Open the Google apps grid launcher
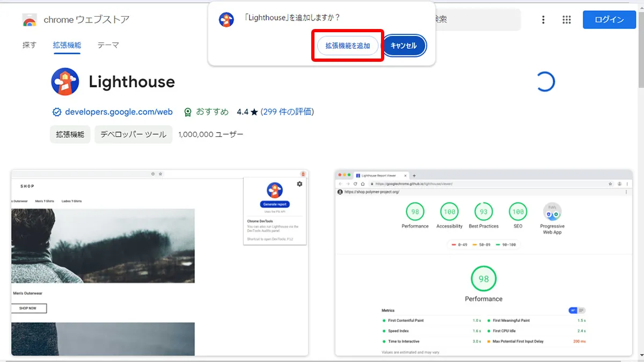 (x=566, y=20)
